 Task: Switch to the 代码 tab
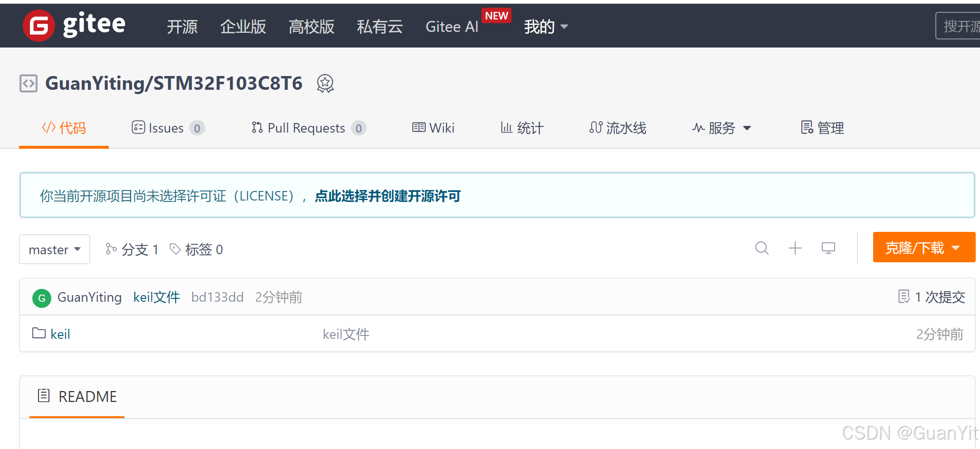64,128
